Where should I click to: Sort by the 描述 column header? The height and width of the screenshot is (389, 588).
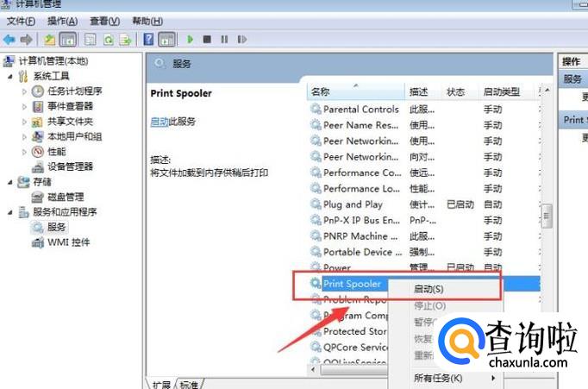tap(423, 91)
